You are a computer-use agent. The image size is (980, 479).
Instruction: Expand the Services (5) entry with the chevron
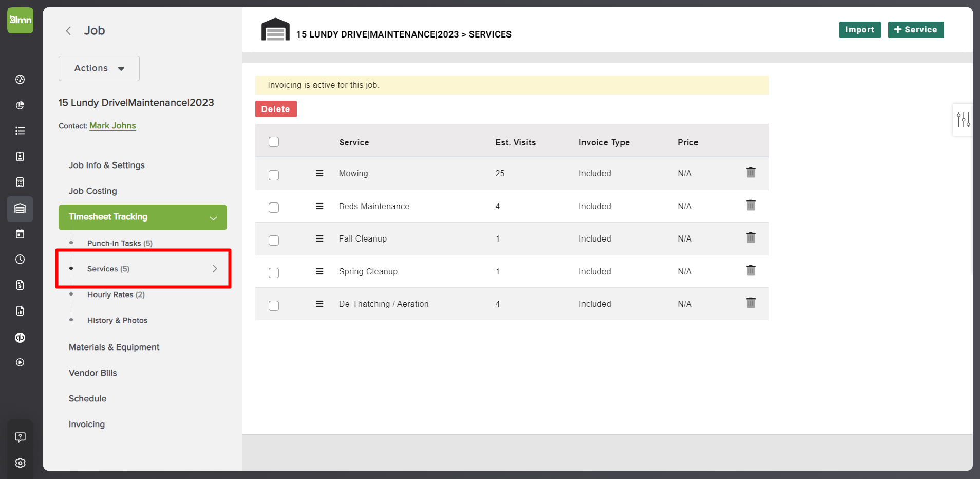coord(215,268)
